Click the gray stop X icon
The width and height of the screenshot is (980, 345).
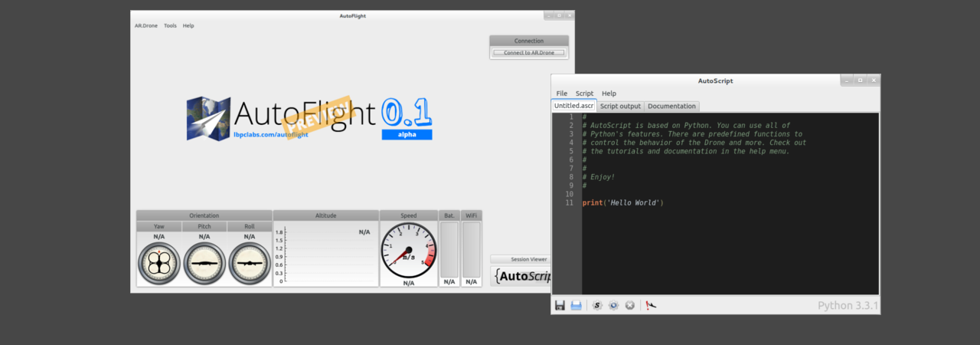[629, 305]
